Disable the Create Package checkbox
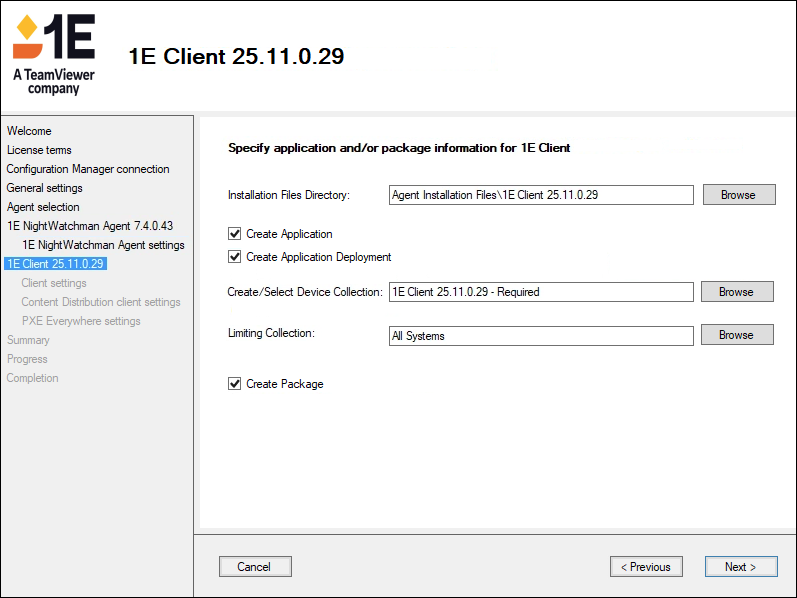The height and width of the screenshot is (598, 797). pos(235,384)
